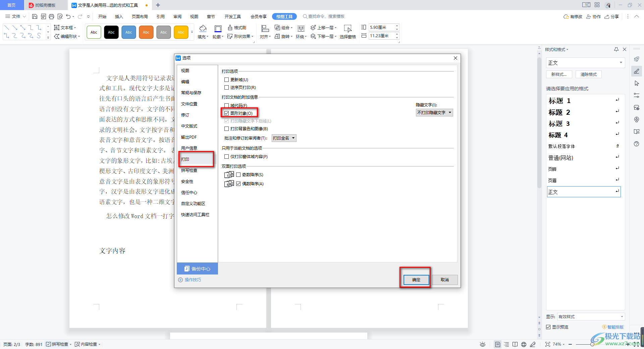Check the 逆序页打印(R) checkbox
The width and height of the screenshot is (644, 349).
click(227, 88)
